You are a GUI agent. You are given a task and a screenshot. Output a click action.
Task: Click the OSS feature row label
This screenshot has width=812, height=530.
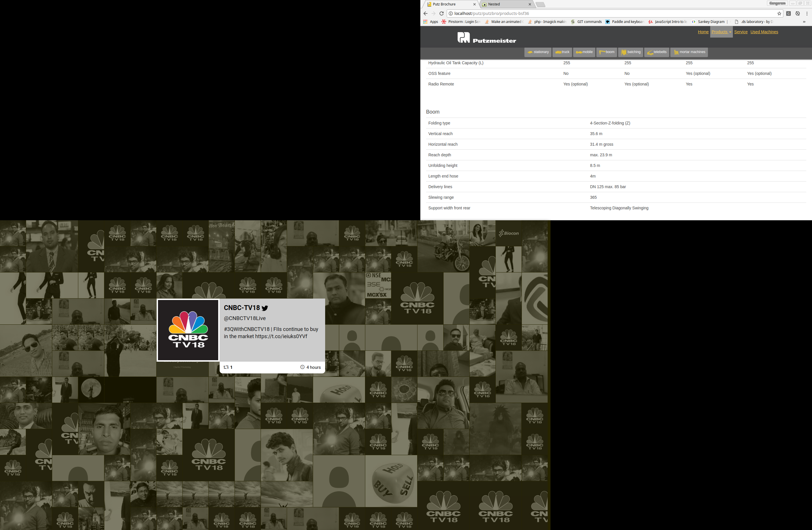click(439, 74)
